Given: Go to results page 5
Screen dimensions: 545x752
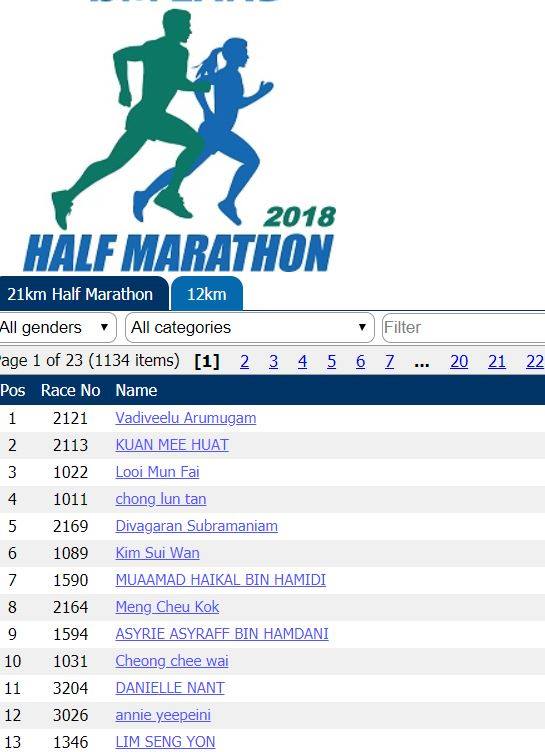Looking at the screenshot, I should pos(332,361).
